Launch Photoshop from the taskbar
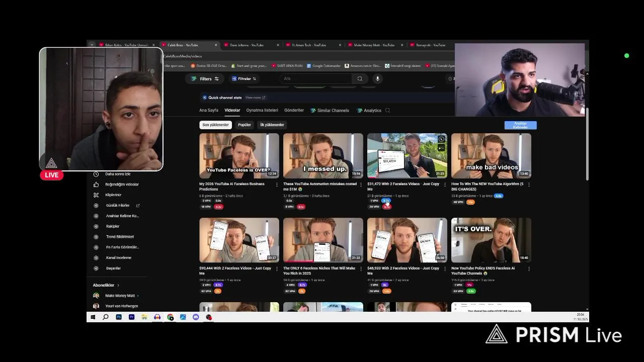Image resolution: width=644 pixels, height=362 pixels. (119, 317)
